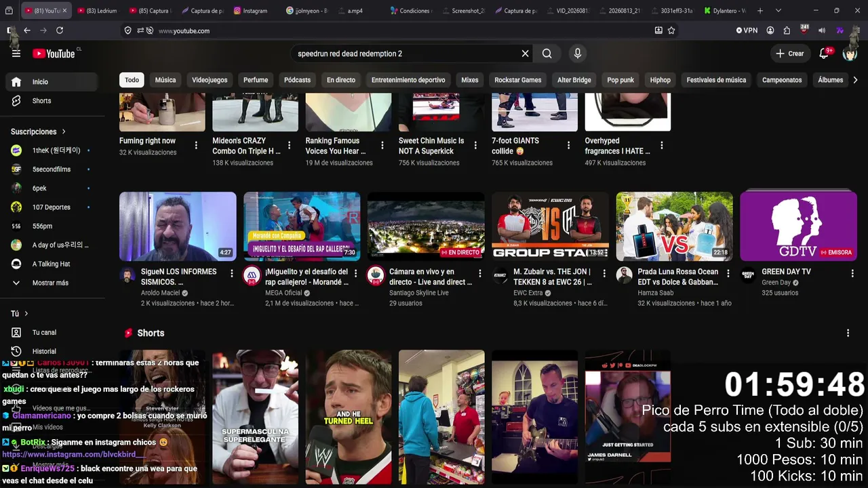Select the Música filter chip
This screenshot has width=868, height=488.
pyautogui.click(x=165, y=80)
